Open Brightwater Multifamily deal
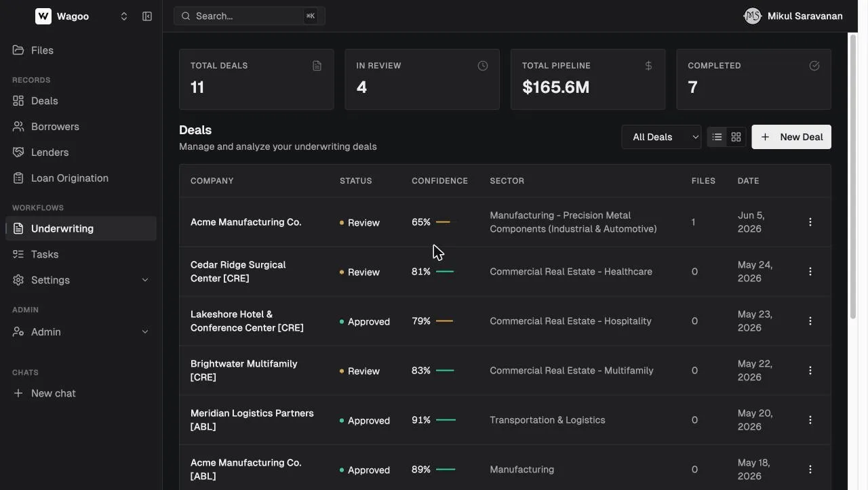The height and width of the screenshot is (490, 868). (244, 371)
